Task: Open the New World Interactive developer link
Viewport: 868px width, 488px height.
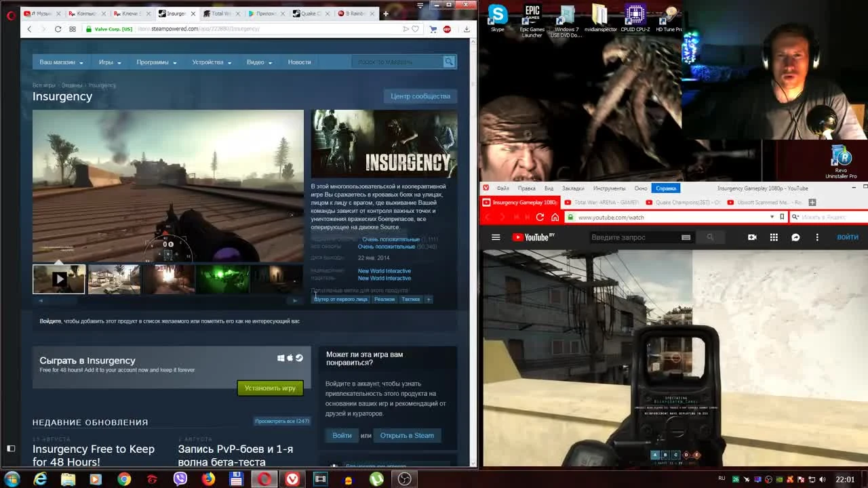Action: 384,271
